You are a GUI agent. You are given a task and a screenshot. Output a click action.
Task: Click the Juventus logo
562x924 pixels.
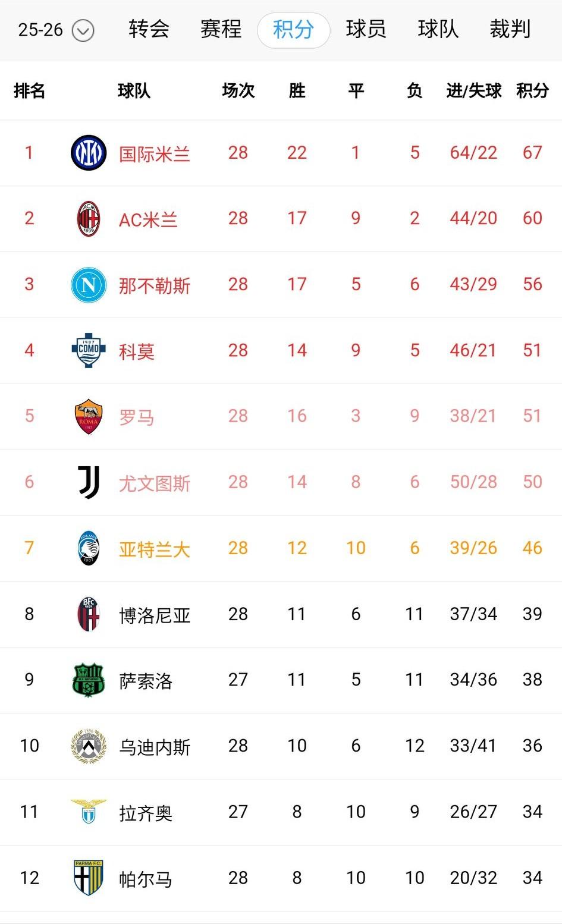click(88, 482)
